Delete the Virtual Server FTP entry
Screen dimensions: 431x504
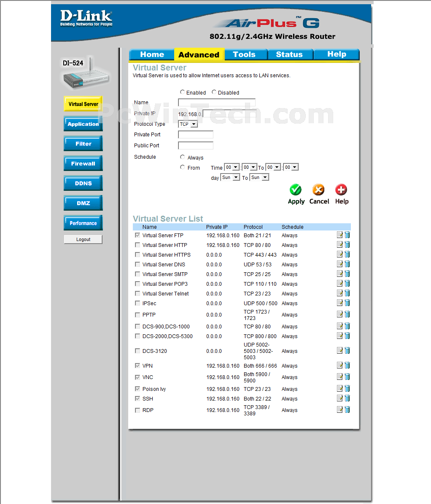(x=347, y=235)
